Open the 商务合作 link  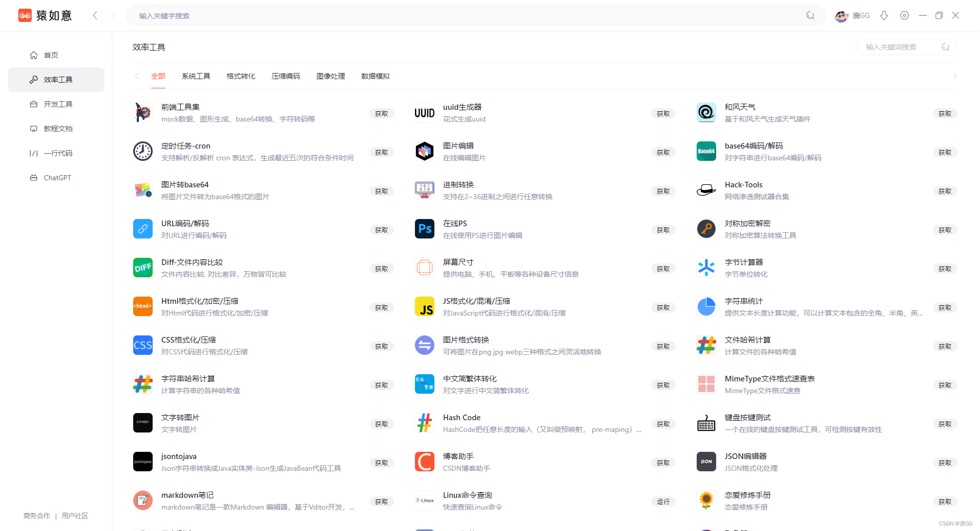pyautogui.click(x=37, y=516)
